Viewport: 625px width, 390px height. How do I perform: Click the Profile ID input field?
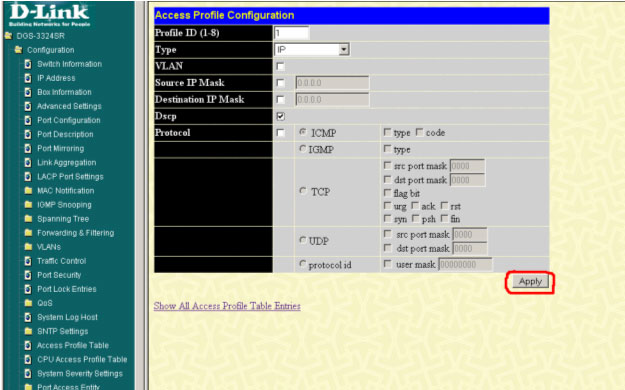[x=291, y=33]
